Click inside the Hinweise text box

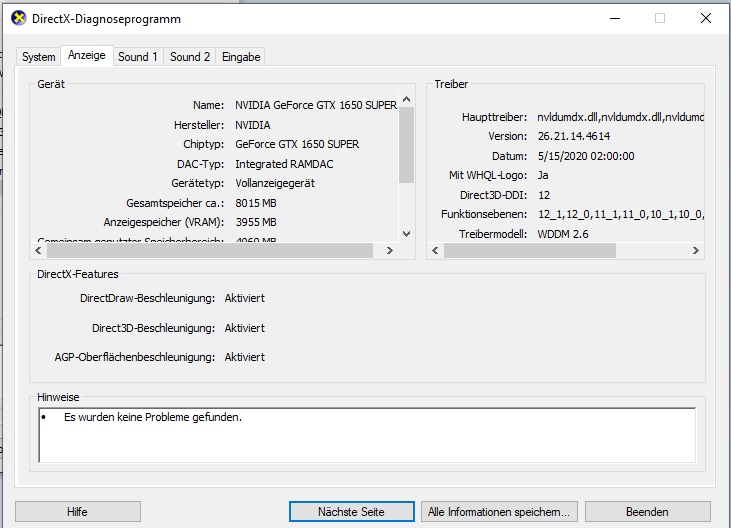pos(366,435)
